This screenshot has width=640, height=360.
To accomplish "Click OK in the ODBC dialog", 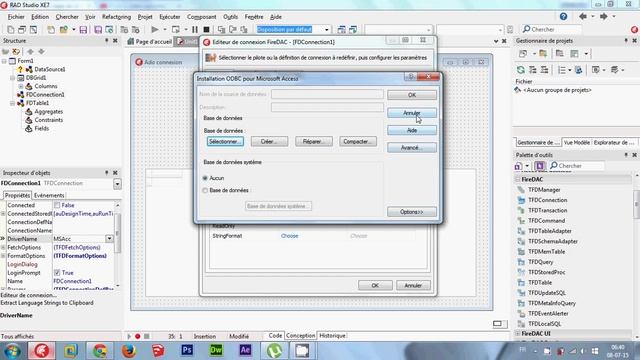I will pos(411,95).
